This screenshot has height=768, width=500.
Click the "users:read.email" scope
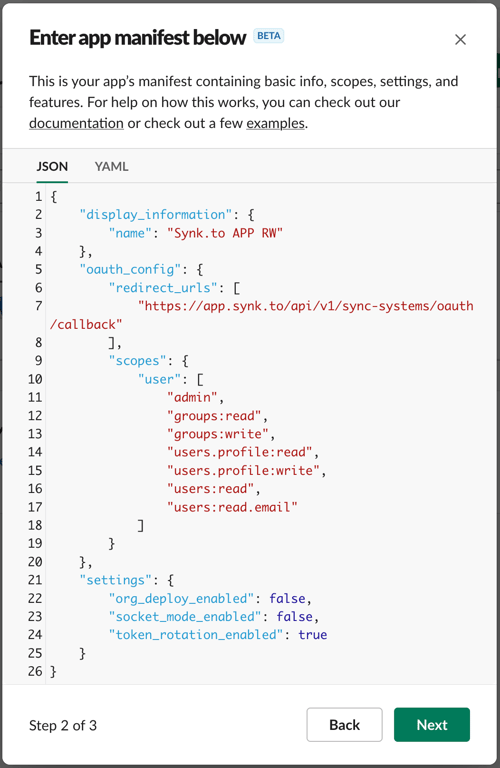click(x=233, y=507)
